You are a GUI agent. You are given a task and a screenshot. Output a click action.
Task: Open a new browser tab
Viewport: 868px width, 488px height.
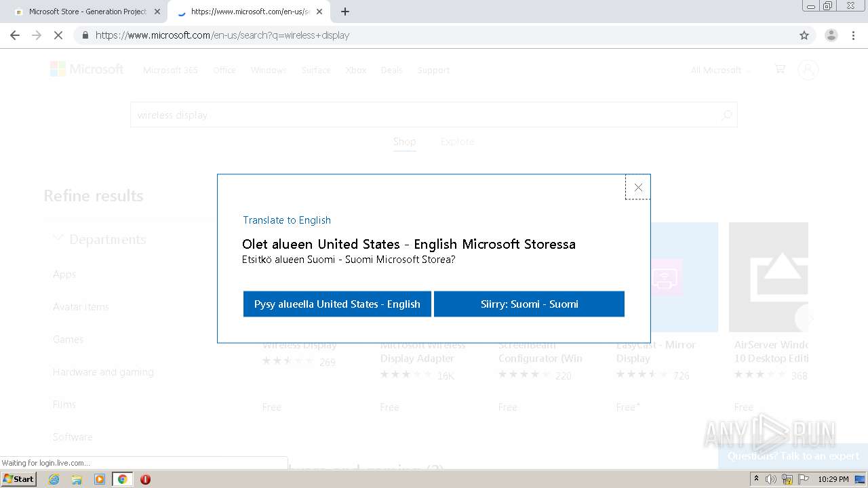344,12
